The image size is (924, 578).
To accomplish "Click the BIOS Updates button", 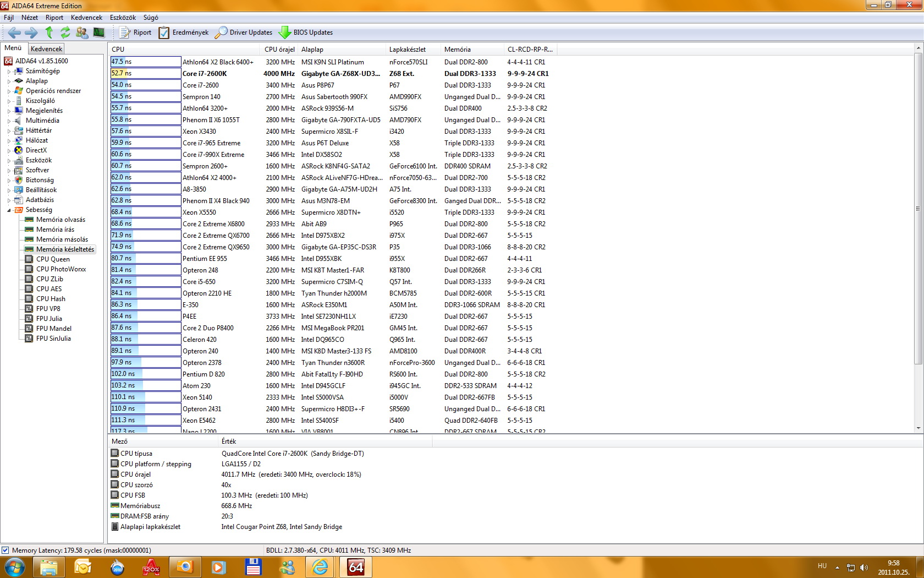I will tap(306, 32).
